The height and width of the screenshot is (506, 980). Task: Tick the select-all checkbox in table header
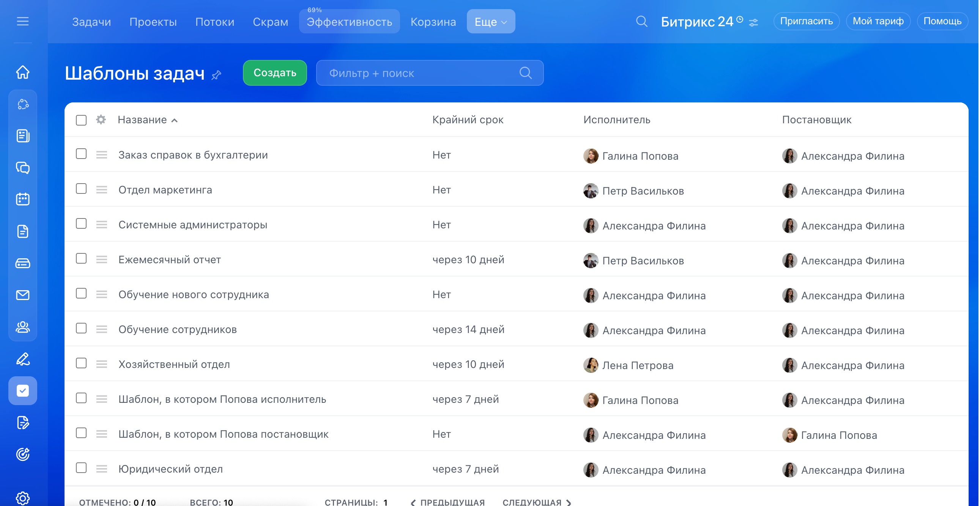81,120
